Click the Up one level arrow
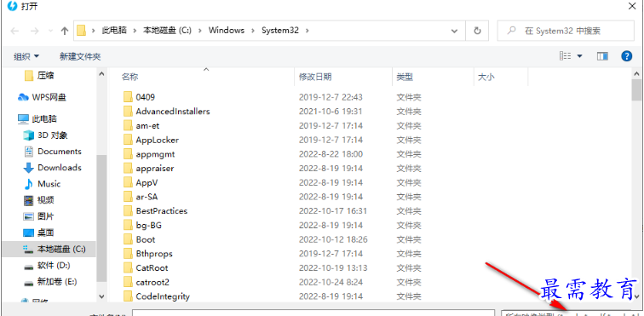 pos(65,31)
